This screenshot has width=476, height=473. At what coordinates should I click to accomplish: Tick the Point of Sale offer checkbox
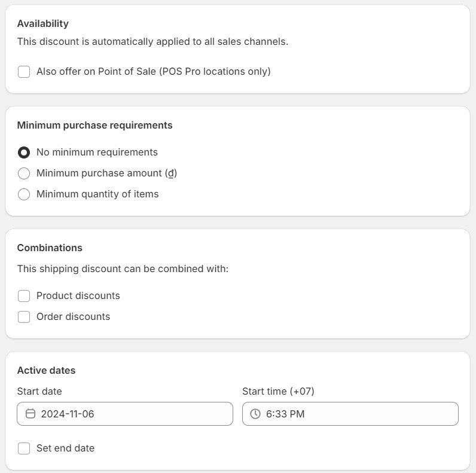tap(24, 72)
